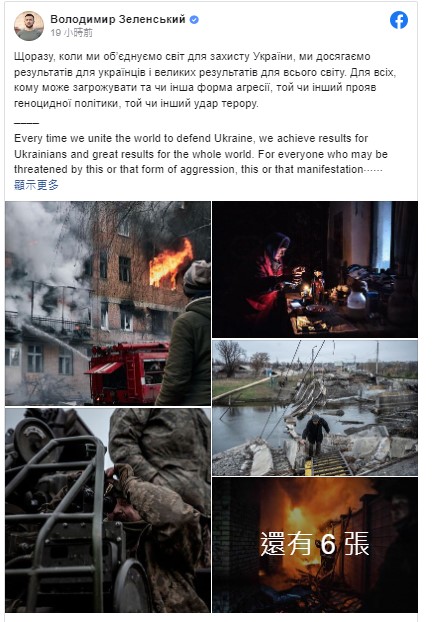
Task: Click the bright window in candlelit room
Action: tap(382, 236)
